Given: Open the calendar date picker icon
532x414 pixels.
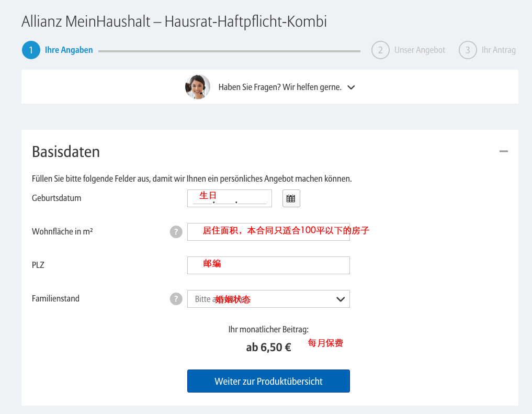Looking at the screenshot, I should coord(291,198).
